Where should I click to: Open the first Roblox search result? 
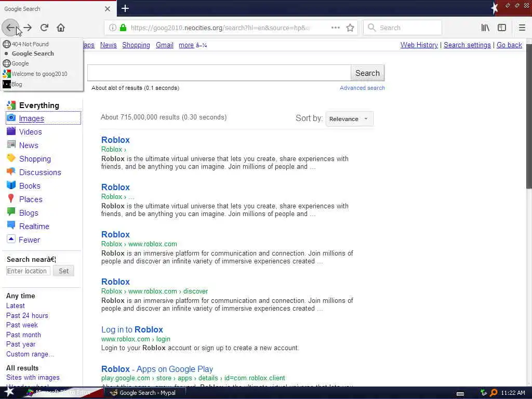[x=115, y=140]
